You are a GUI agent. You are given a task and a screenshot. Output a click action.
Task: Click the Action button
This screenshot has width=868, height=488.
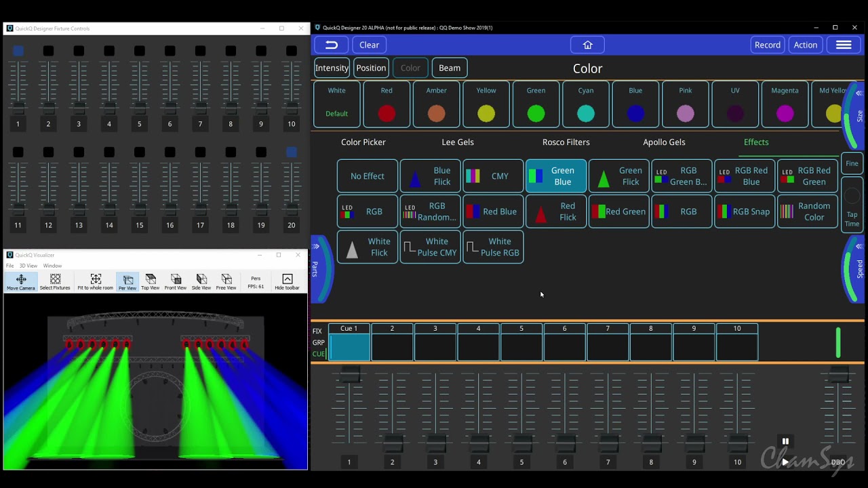(x=806, y=45)
